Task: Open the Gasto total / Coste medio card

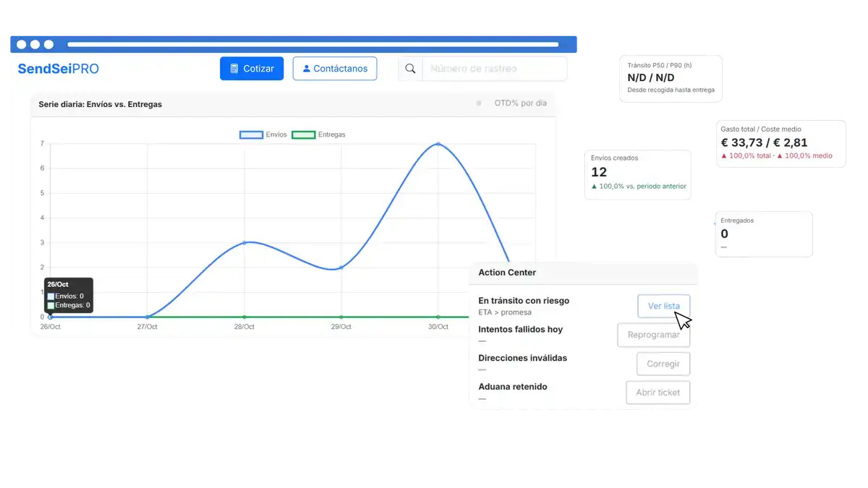Action: pyautogui.click(x=778, y=142)
